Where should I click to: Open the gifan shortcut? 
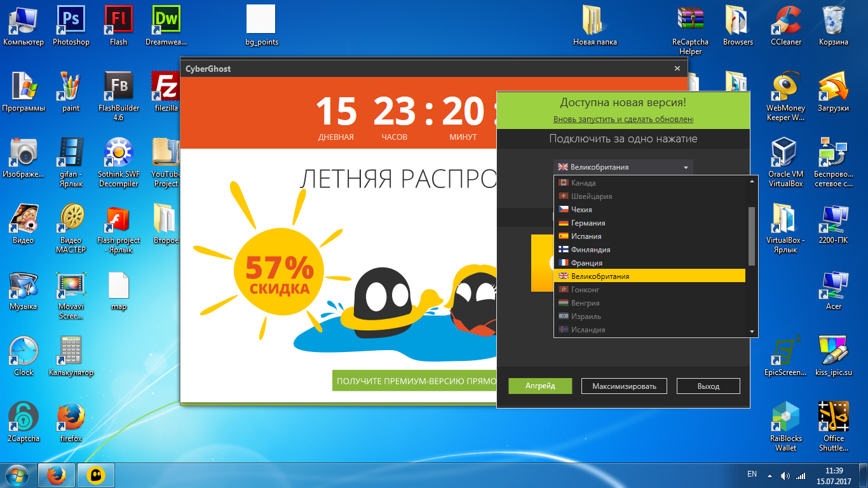click(x=71, y=162)
